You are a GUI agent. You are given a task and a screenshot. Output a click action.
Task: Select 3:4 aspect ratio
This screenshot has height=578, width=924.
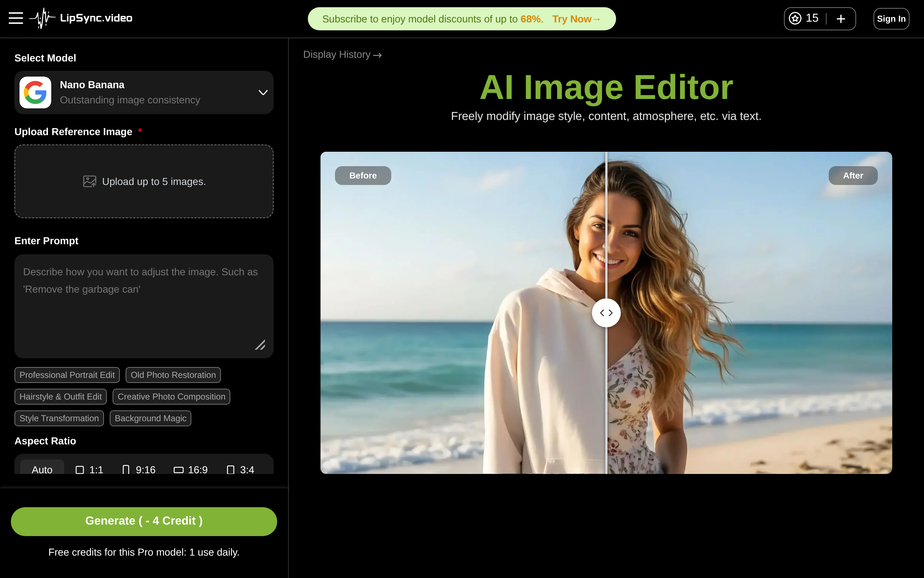tap(240, 469)
